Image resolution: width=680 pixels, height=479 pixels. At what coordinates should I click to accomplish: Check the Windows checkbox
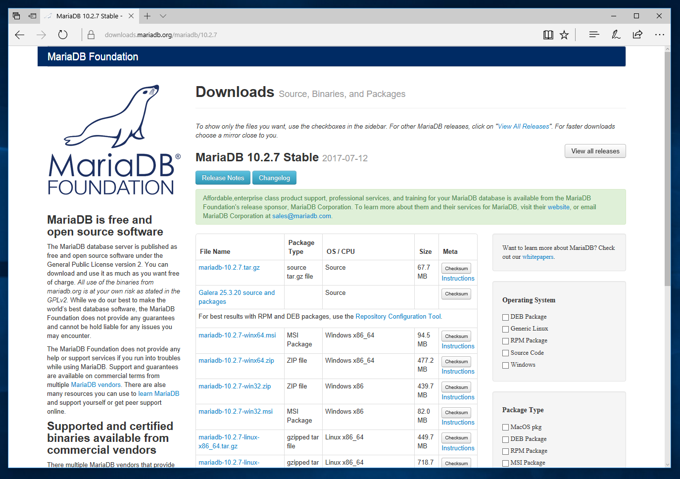click(505, 365)
